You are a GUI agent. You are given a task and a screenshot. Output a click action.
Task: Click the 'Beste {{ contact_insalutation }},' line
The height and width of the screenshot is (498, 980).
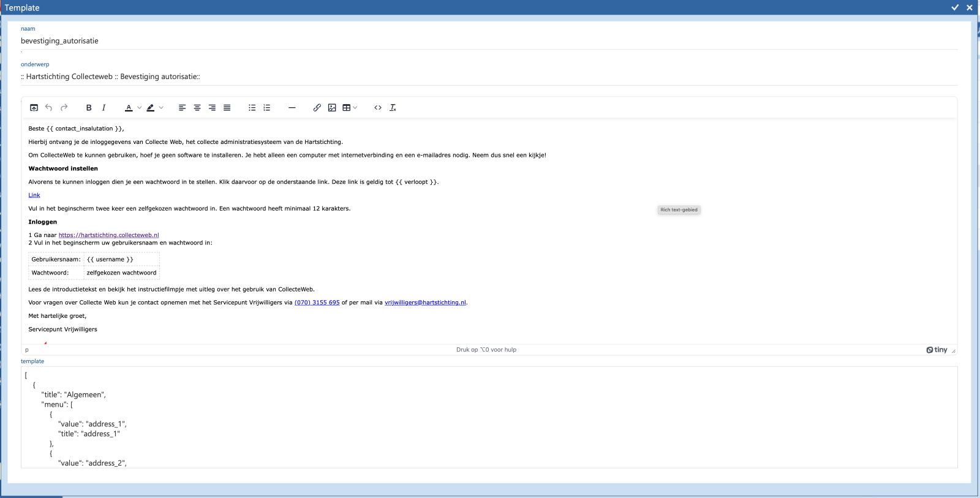(76, 129)
